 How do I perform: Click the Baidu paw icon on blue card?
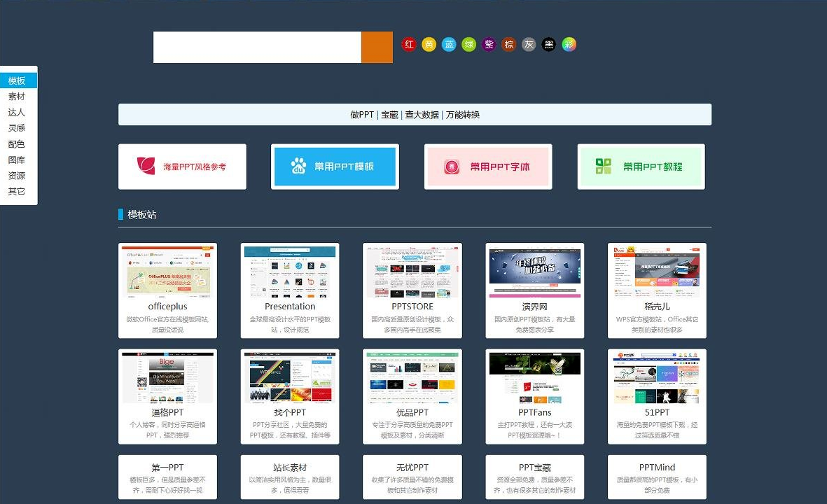298,166
